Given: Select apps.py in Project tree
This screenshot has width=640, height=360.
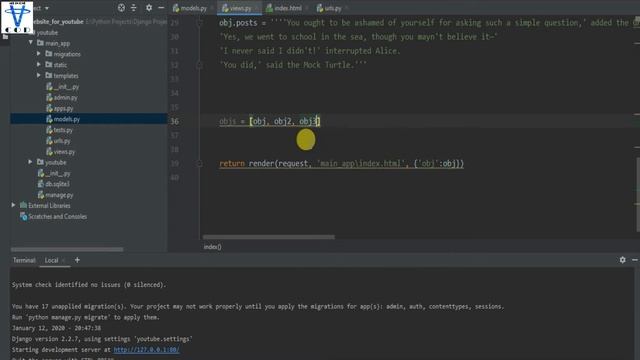Looking at the screenshot, I should tap(63, 109).
